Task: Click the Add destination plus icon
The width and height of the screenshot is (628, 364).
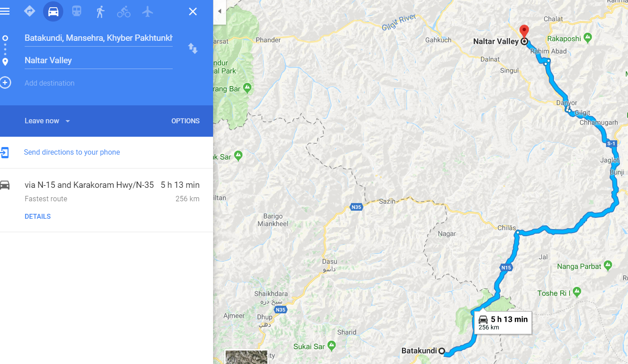Action: coord(5,82)
